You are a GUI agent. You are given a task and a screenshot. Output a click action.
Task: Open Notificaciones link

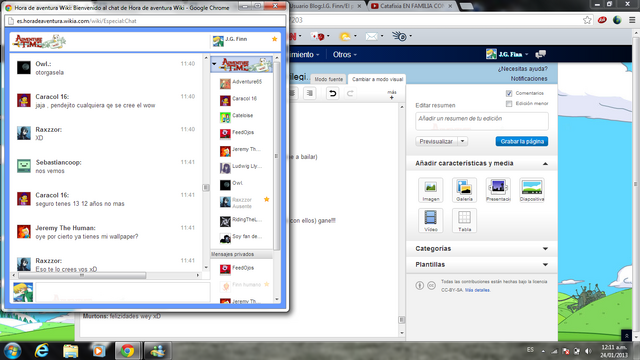coord(529,78)
